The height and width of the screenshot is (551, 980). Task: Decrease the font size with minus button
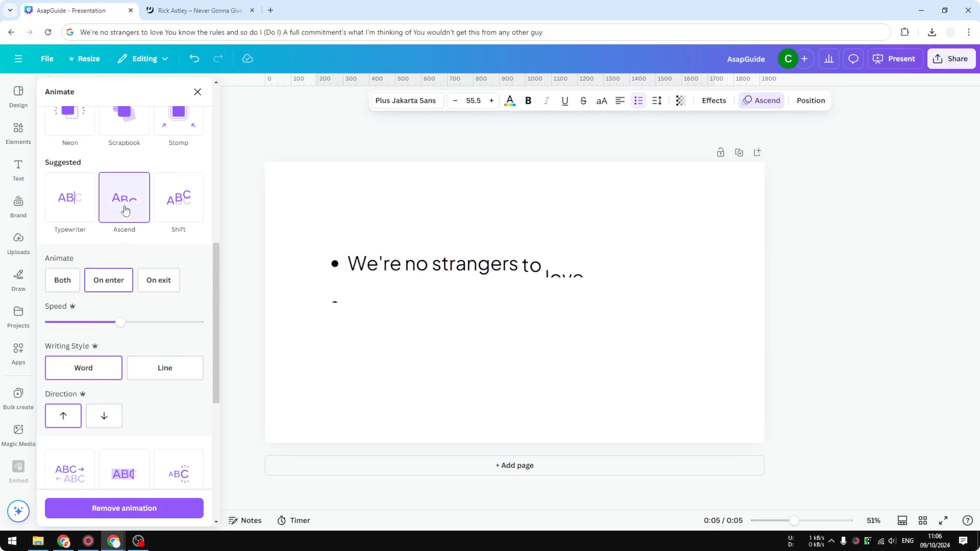(x=455, y=100)
